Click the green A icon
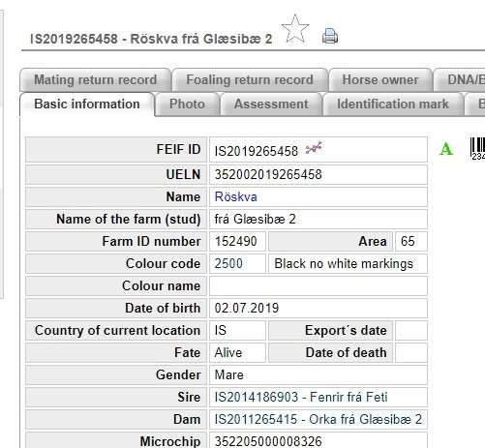 446,149
